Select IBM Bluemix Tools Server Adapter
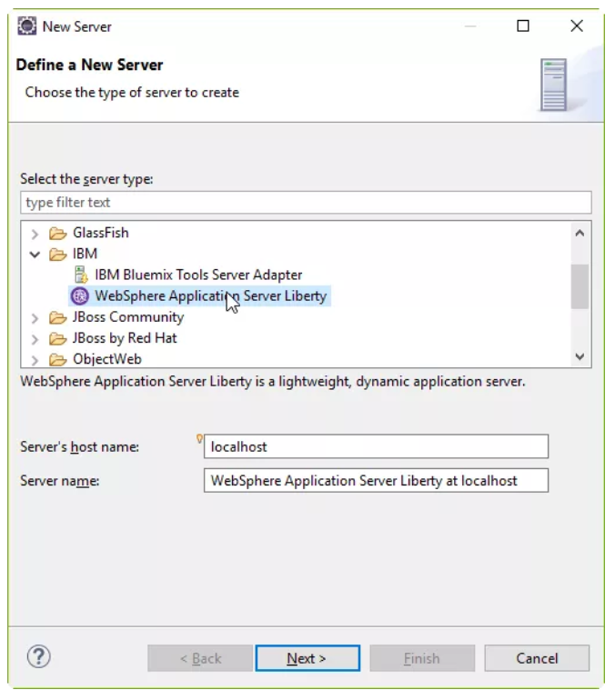Viewport: 615px width, 700px height. pyautogui.click(x=198, y=275)
